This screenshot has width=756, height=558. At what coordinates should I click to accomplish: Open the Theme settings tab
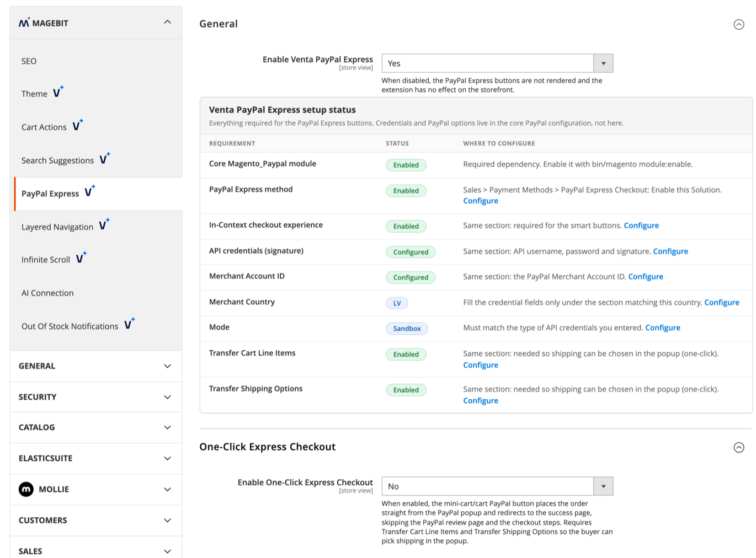pos(96,94)
